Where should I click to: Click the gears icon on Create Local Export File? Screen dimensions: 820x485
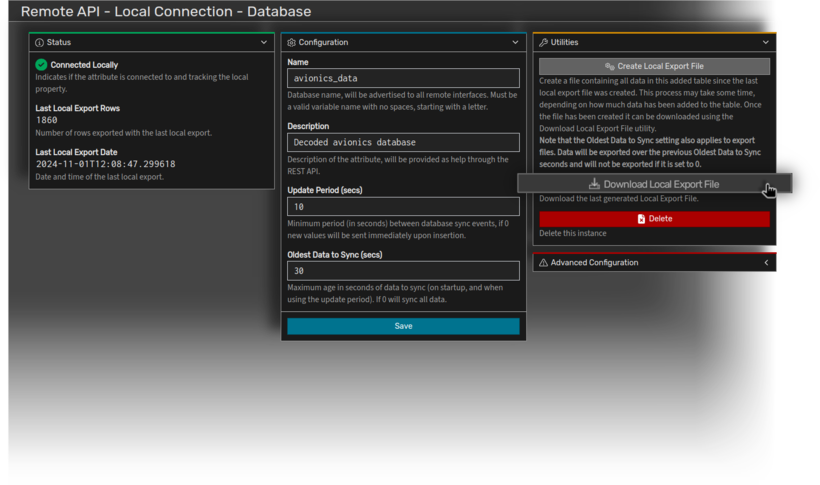tap(610, 66)
